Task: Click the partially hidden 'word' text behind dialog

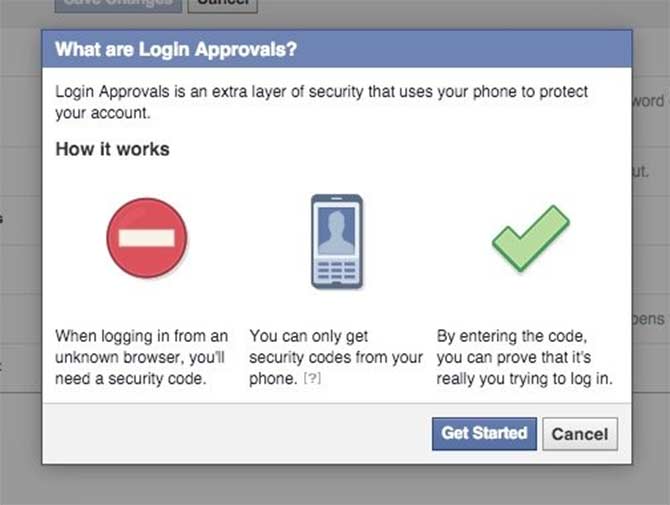Action: [648, 101]
